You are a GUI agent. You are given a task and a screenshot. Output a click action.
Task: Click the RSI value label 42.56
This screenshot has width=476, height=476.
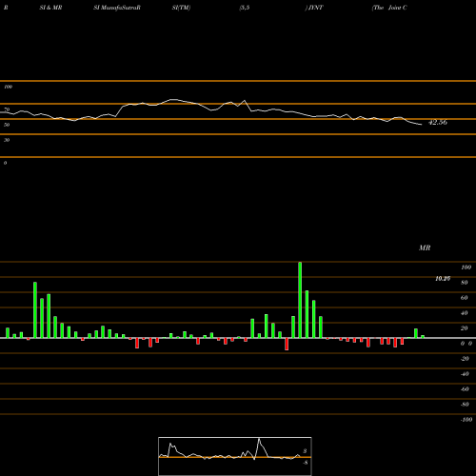[x=438, y=123]
